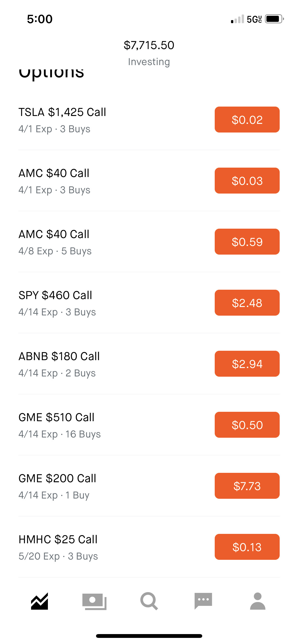Open the messages chat bubble icon

point(203,601)
